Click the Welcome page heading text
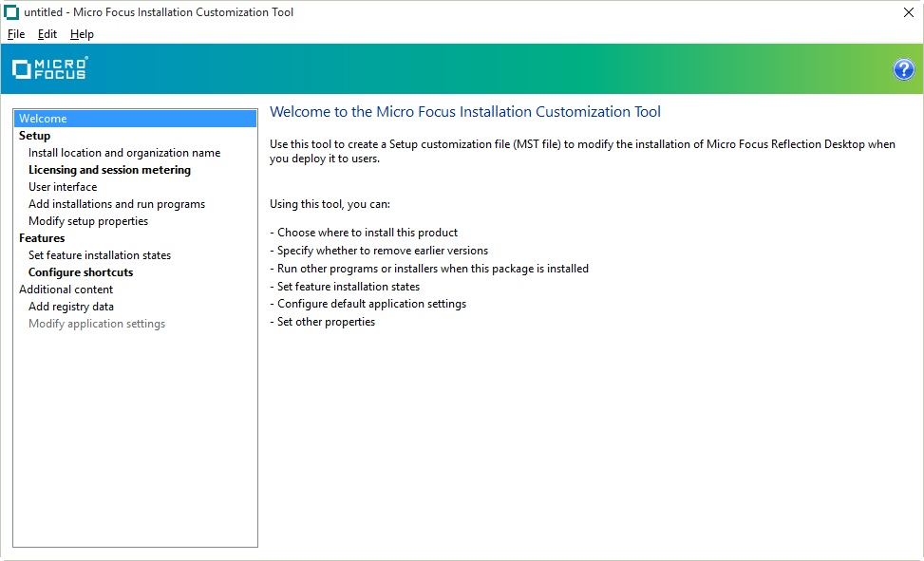Screen dimensions: 924x561 pyautogui.click(x=465, y=112)
